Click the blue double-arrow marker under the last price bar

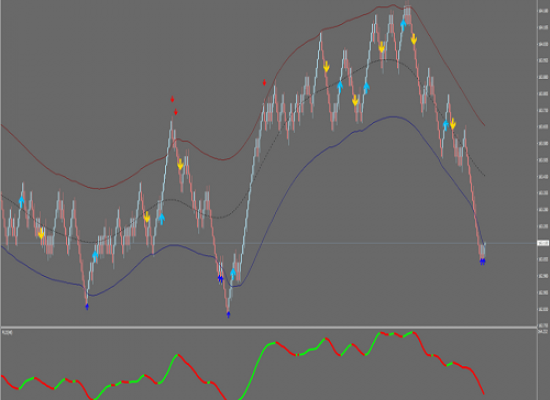[x=483, y=261]
